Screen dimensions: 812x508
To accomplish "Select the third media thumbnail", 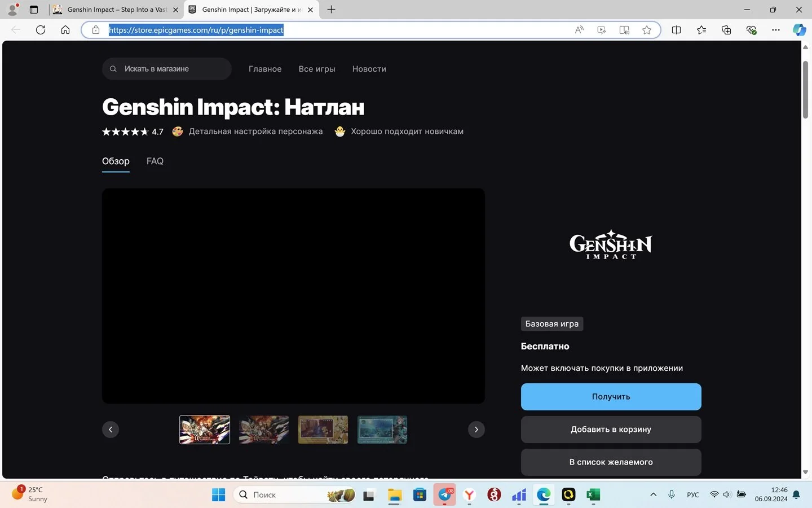I will point(323,430).
